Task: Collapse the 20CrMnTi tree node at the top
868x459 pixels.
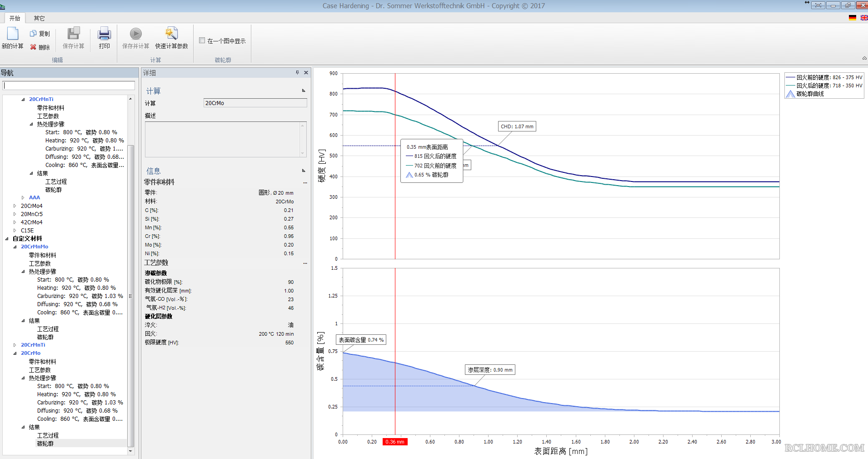Action: click(x=23, y=99)
